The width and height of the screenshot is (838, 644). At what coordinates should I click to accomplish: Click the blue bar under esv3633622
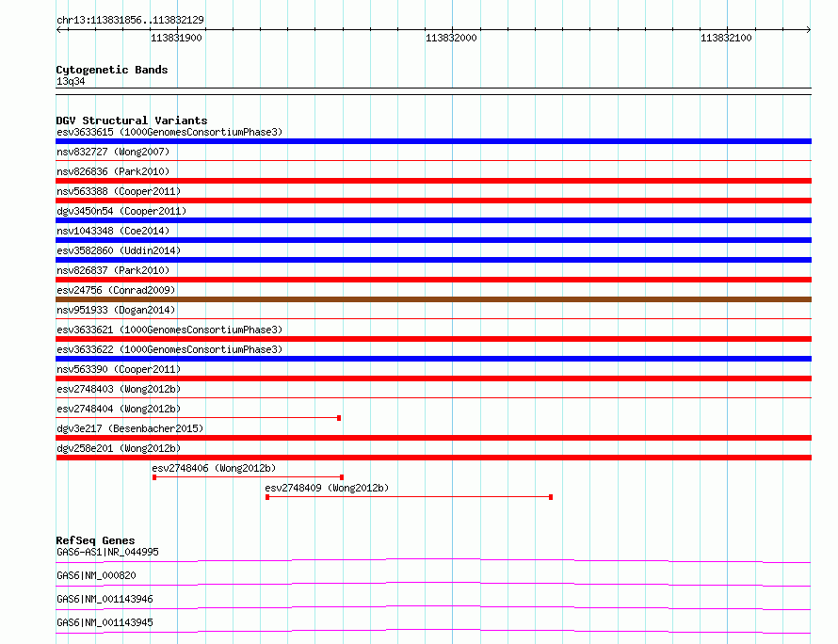(433, 359)
